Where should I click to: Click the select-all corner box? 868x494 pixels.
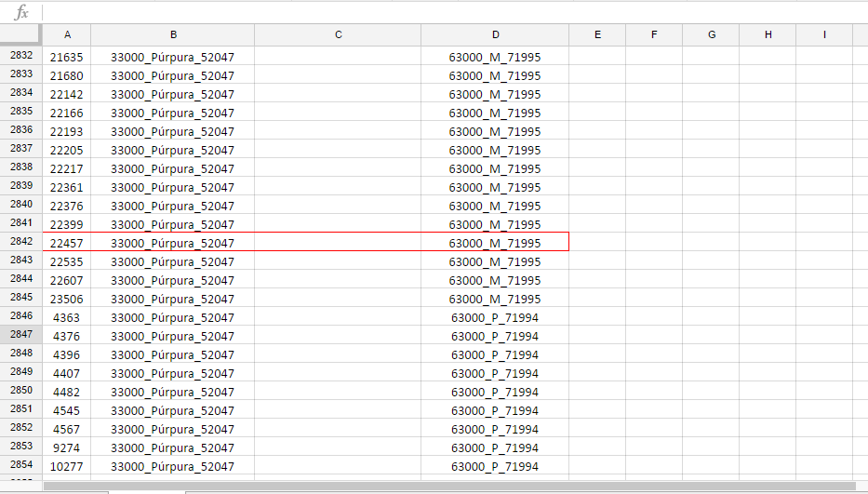point(20,34)
